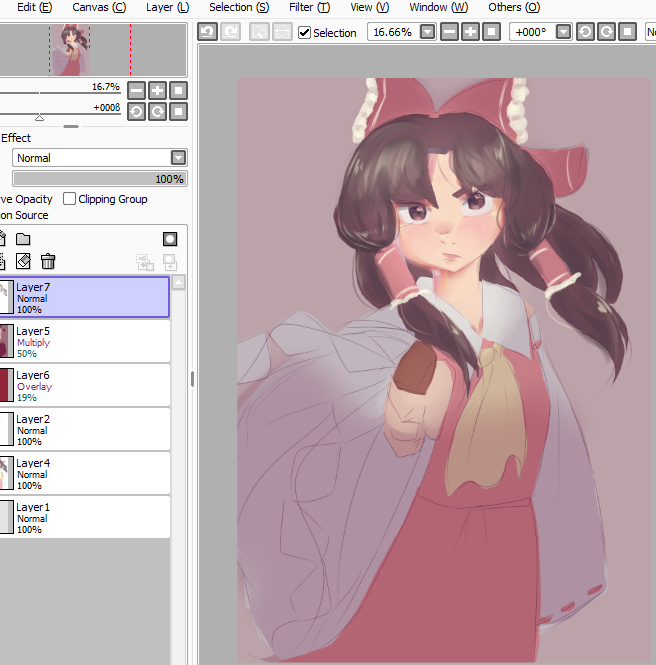
Task: Click the Undo arrow in the top toolbar
Action: tap(207, 32)
